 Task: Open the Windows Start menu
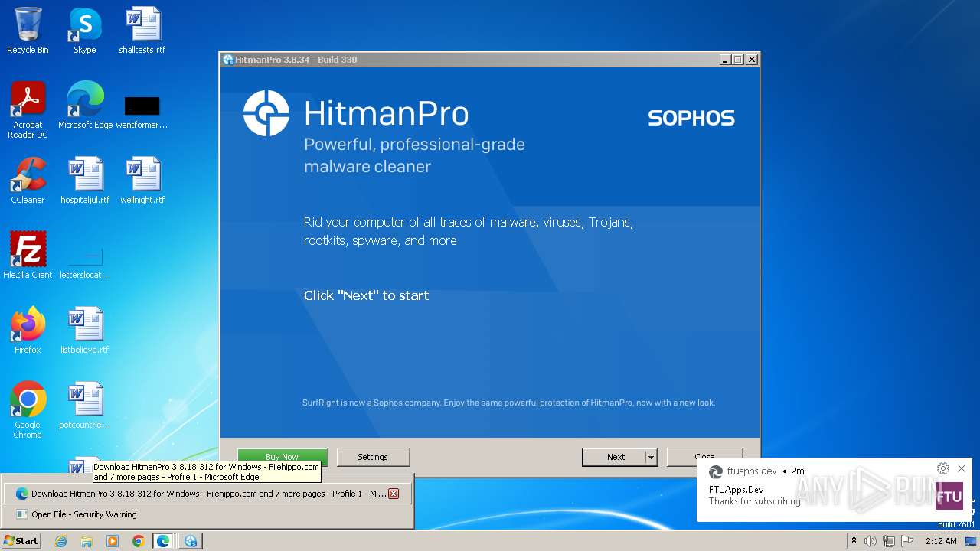[x=21, y=541]
